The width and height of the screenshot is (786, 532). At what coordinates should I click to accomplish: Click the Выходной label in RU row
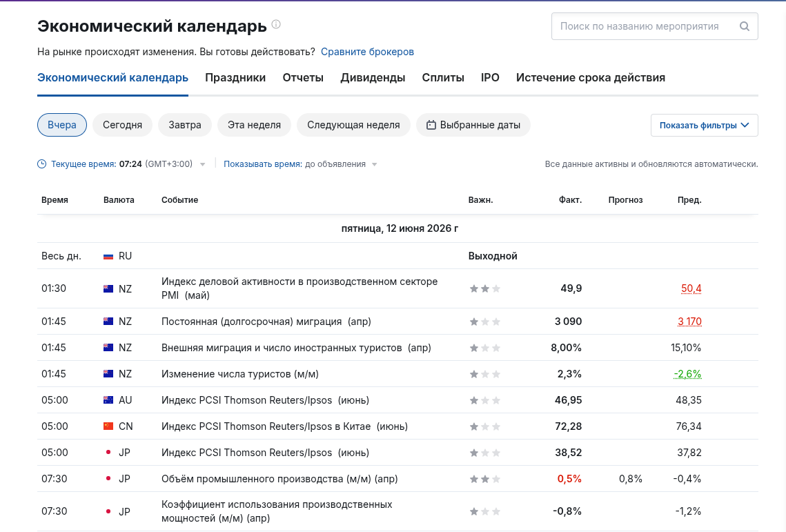coord(493,256)
